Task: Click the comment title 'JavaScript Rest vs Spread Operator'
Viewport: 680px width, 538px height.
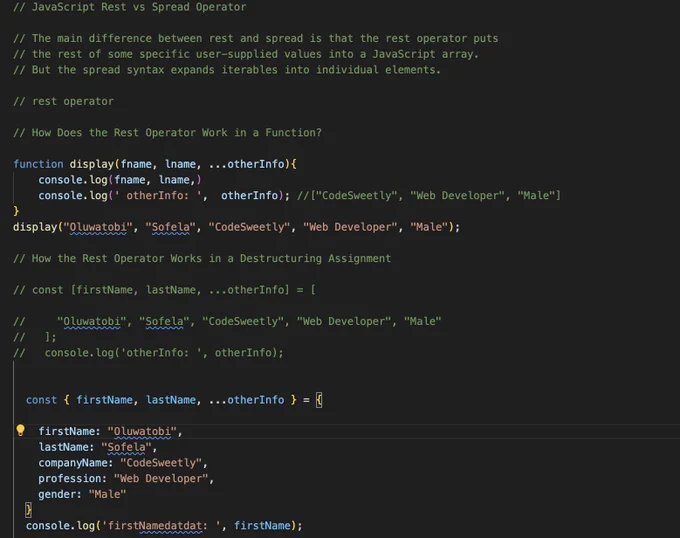Action: [x=139, y=7]
